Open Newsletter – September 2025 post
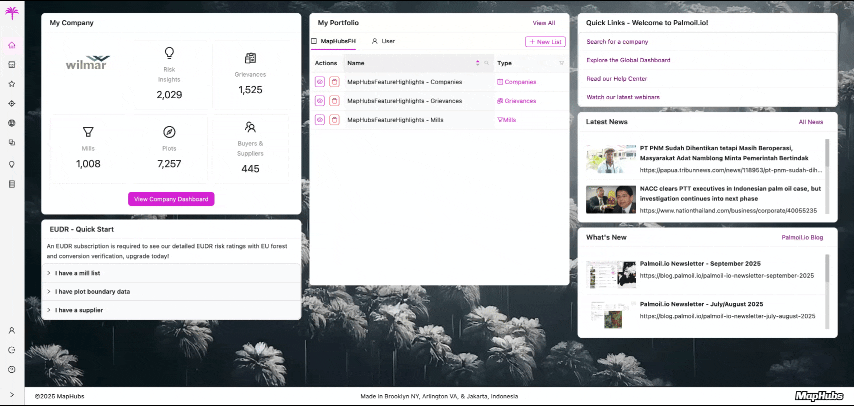 point(700,264)
